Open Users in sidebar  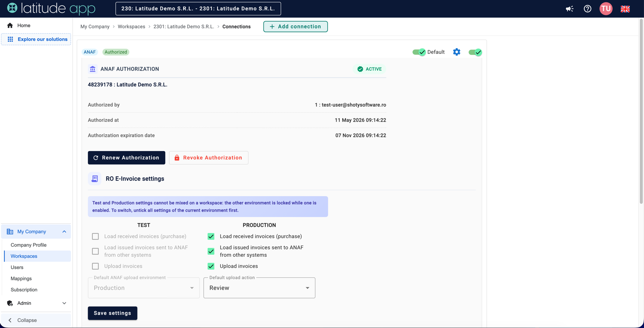[x=17, y=267]
